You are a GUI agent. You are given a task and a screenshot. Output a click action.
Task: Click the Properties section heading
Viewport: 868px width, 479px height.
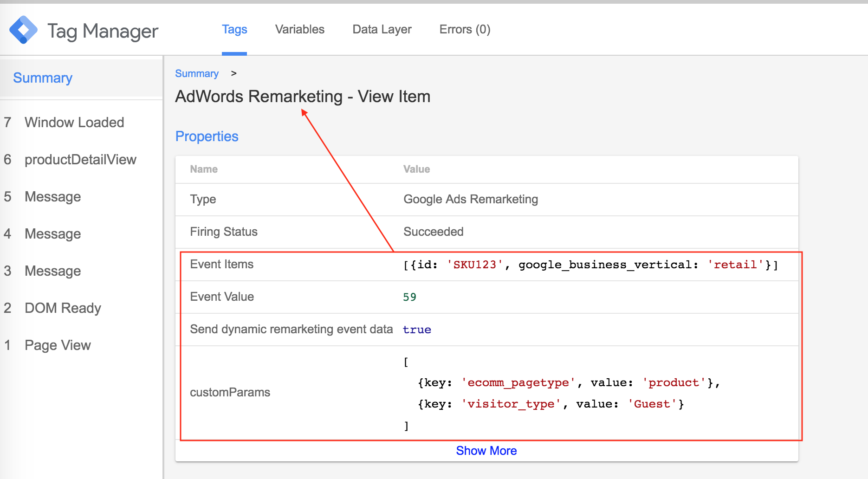207,136
